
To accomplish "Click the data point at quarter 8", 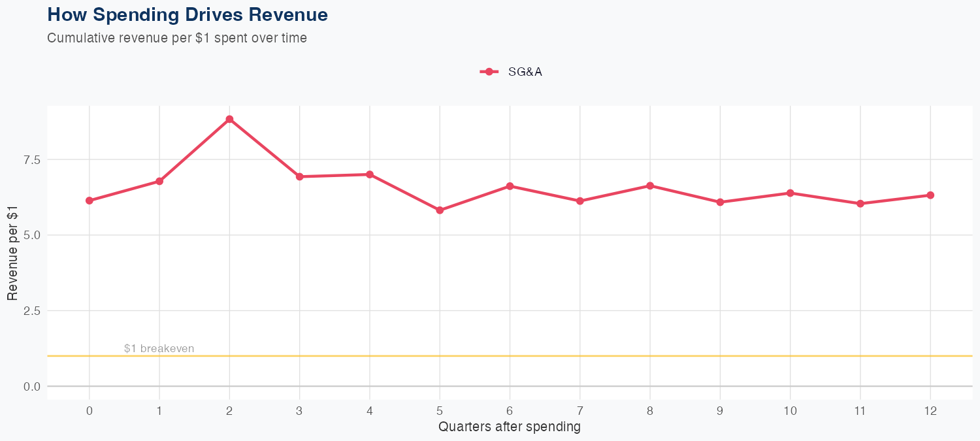I will click(650, 186).
